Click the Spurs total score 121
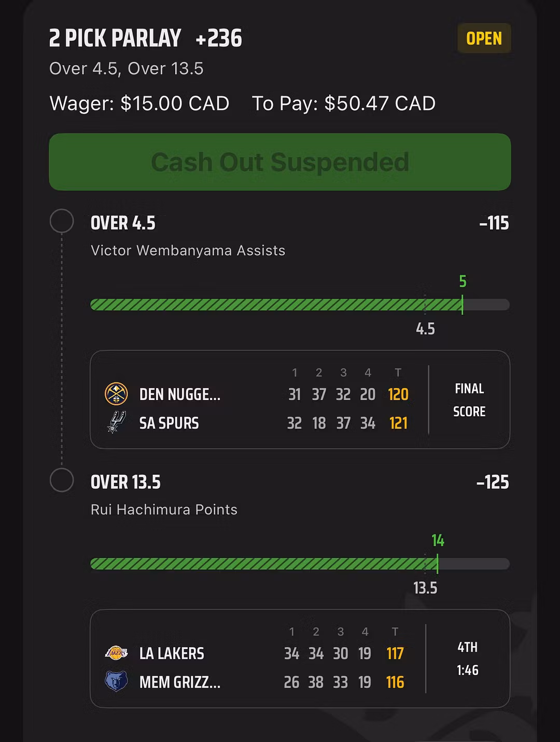Viewport: 560px width, 742px height. click(398, 423)
